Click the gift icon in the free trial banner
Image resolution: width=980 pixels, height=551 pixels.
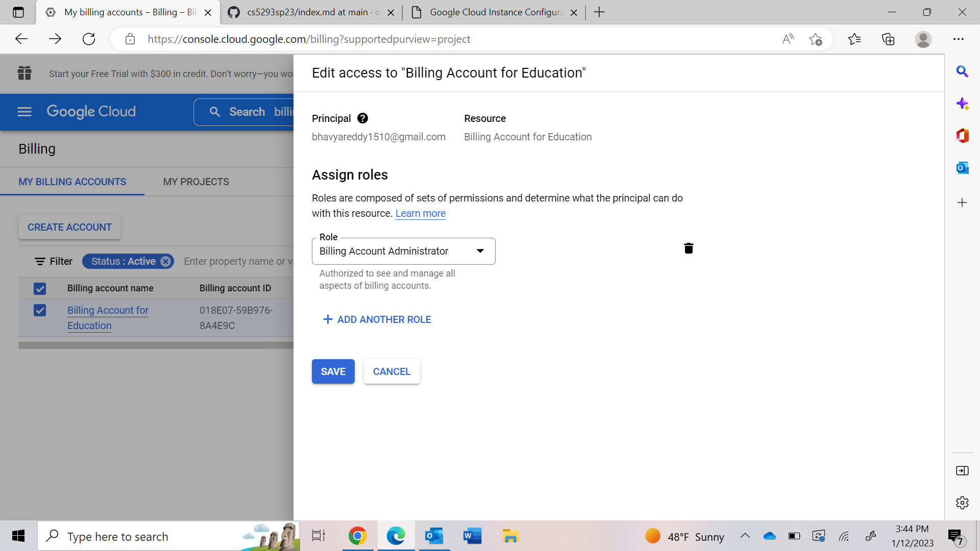point(24,73)
